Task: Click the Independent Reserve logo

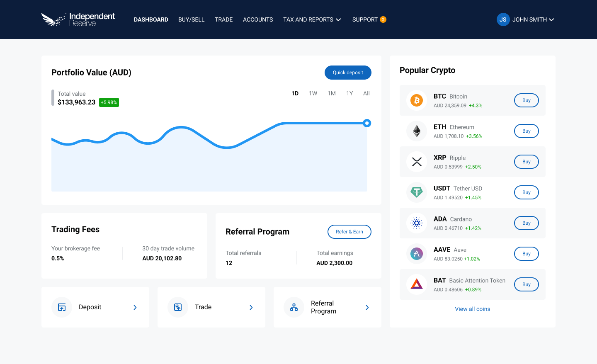Action: pos(78,19)
